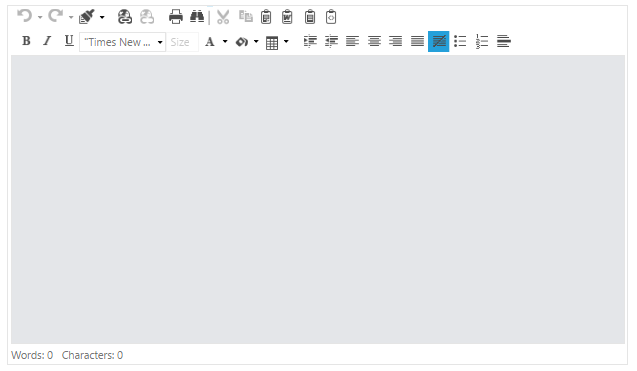The image size is (637, 371).
Task: Open the Undo history dropdown arrow
Action: click(x=40, y=17)
